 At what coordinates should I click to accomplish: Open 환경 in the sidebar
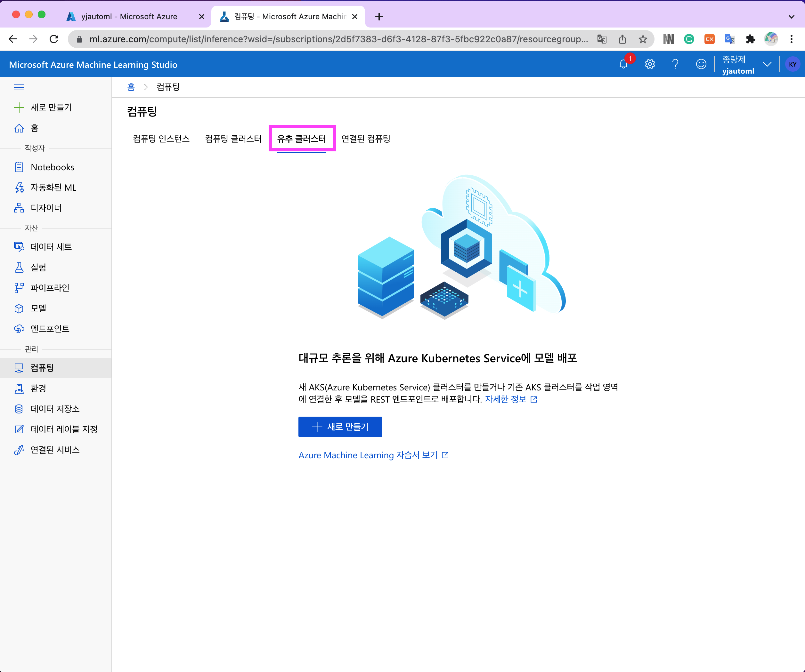coord(56,388)
